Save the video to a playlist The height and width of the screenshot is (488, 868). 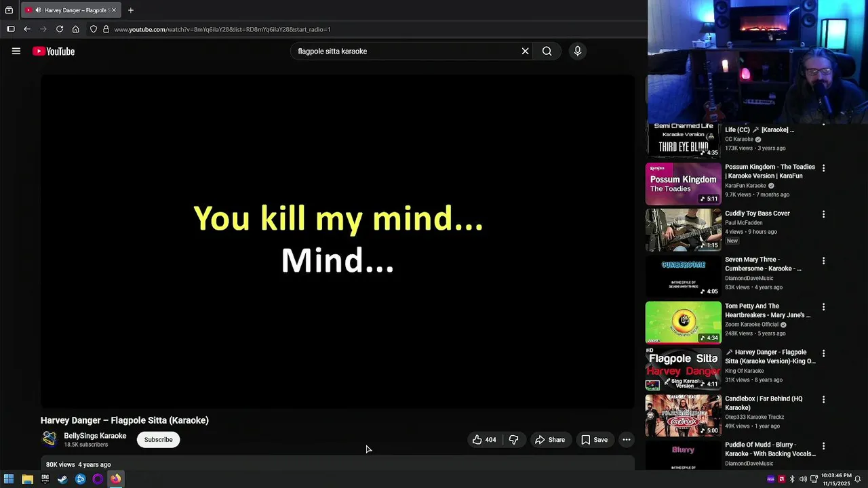[595, 440]
